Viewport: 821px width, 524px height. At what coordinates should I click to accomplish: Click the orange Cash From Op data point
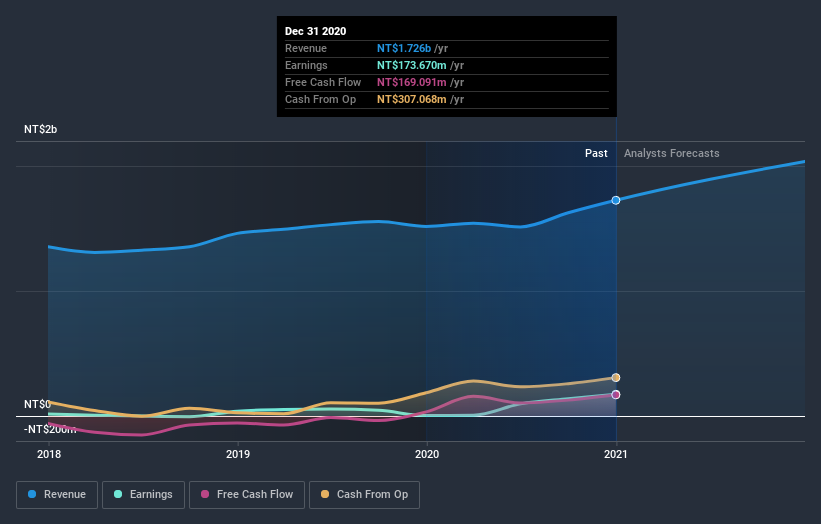[x=616, y=377]
